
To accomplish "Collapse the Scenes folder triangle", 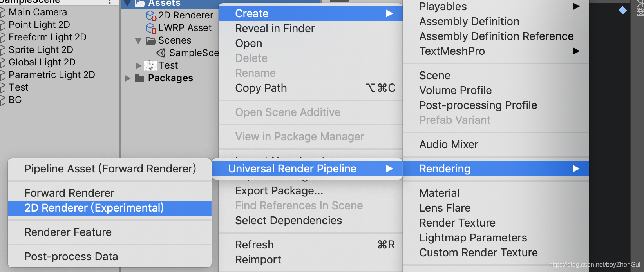I will 138,41.
